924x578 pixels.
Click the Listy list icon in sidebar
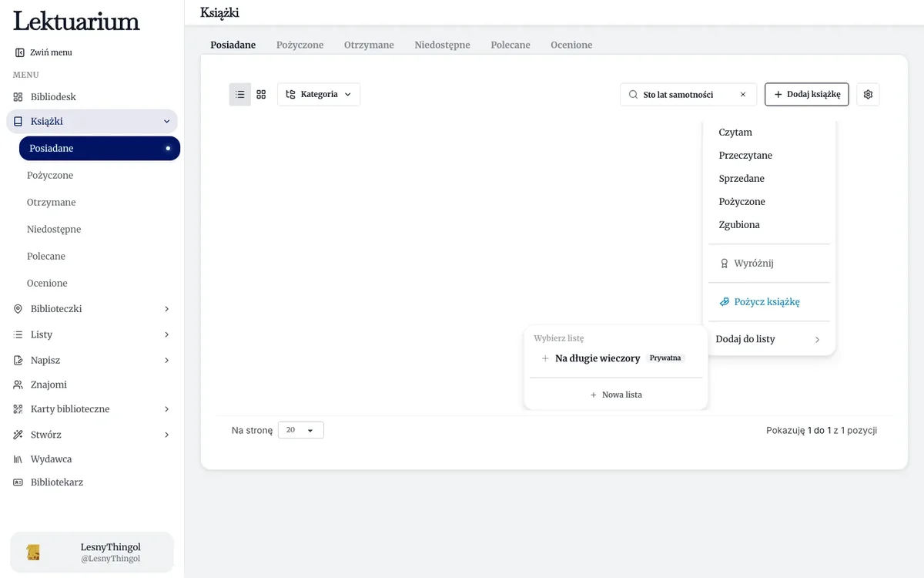(x=18, y=334)
